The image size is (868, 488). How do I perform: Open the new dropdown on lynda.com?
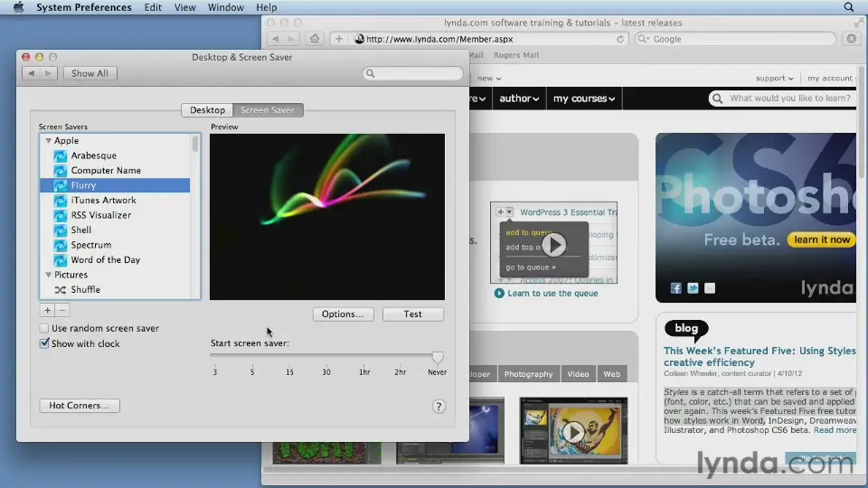point(489,78)
